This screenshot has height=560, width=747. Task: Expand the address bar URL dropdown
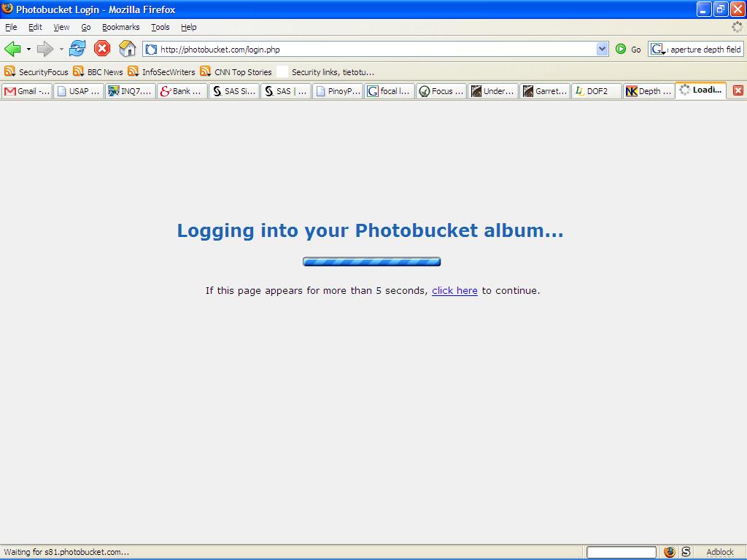click(602, 49)
